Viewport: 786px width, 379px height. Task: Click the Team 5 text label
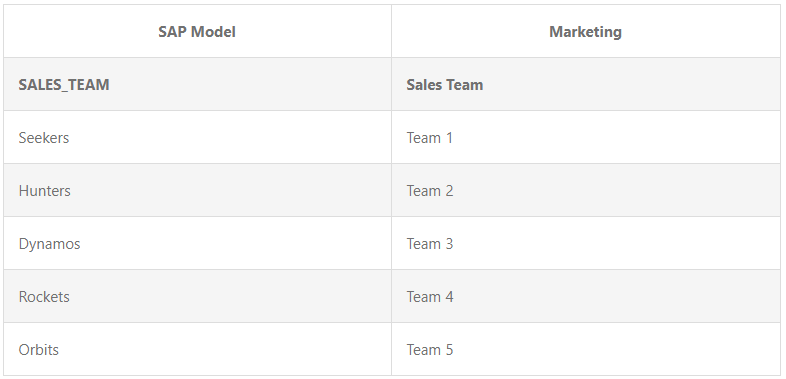coord(430,349)
